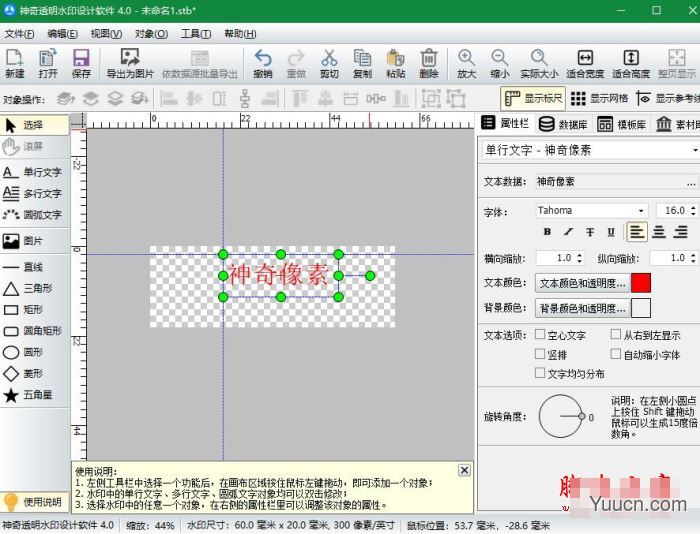The width and height of the screenshot is (700, 534).
Task: Toggle 显示参考线 show guide lines
Action: click(x=667, y=98)
